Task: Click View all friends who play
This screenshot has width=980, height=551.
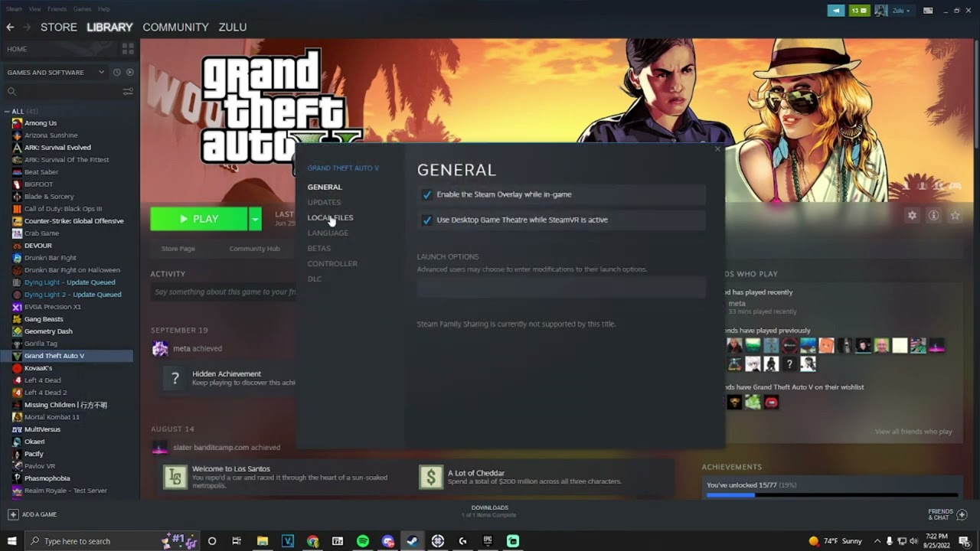Action: tap(913, 432)
